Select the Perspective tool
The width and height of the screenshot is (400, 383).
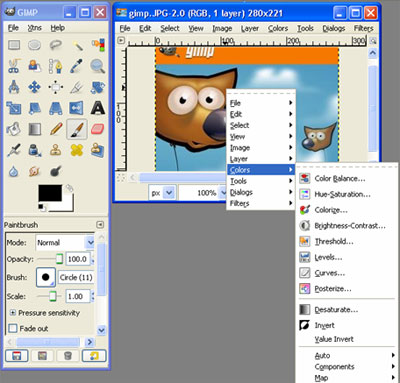(x=56, y=108)
